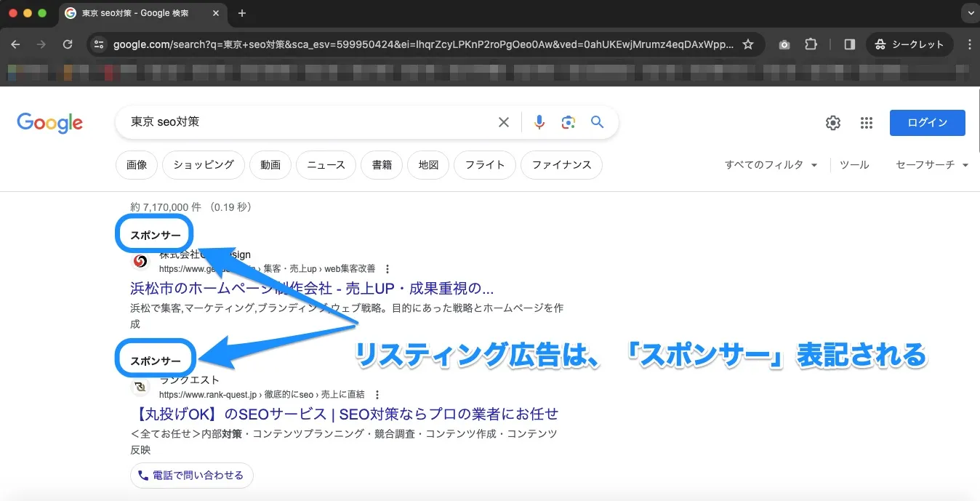
Task: Expand the すべてのフィルタ dropdown
Action: (x=771, y=165)
